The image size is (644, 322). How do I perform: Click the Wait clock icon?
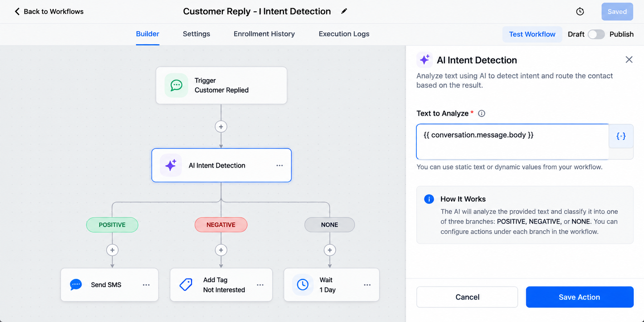click(x=303, y=285)
